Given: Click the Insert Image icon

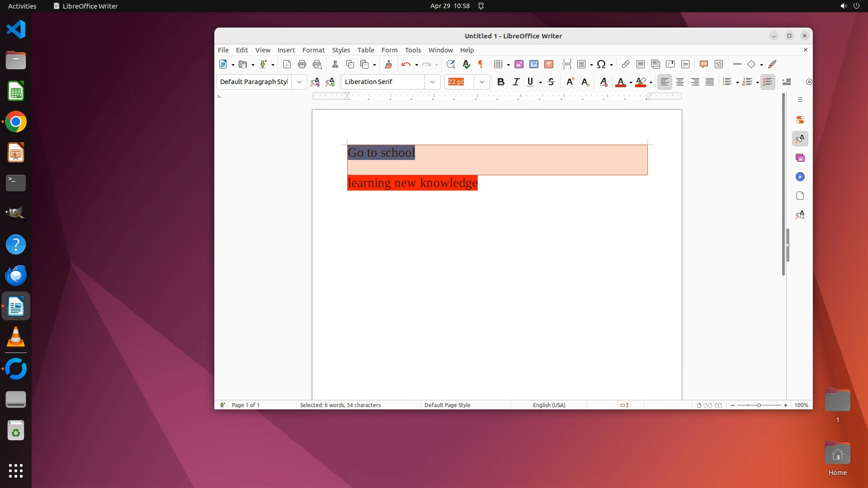Looking at the screenshot, I should coord(519,64).
